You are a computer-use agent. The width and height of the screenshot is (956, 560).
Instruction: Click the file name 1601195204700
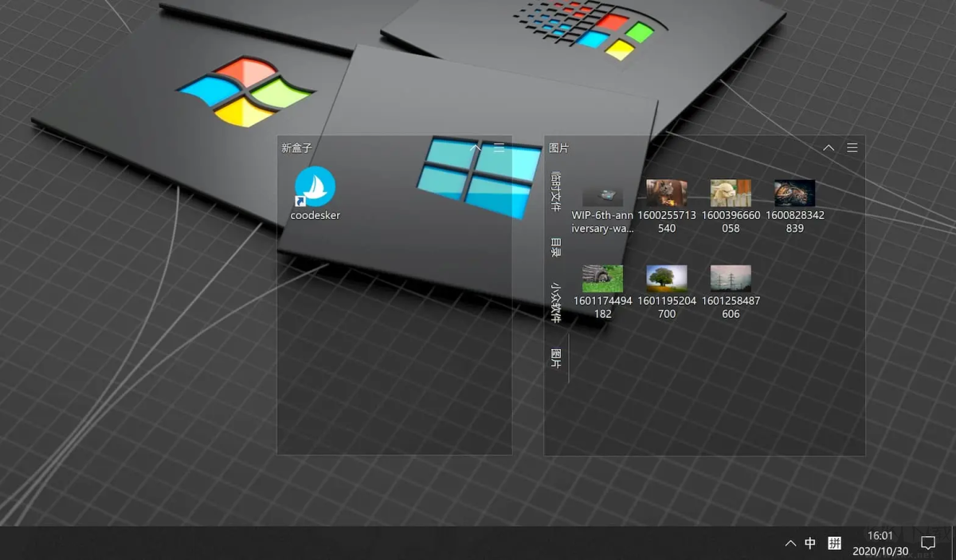(x=667, y=307)
